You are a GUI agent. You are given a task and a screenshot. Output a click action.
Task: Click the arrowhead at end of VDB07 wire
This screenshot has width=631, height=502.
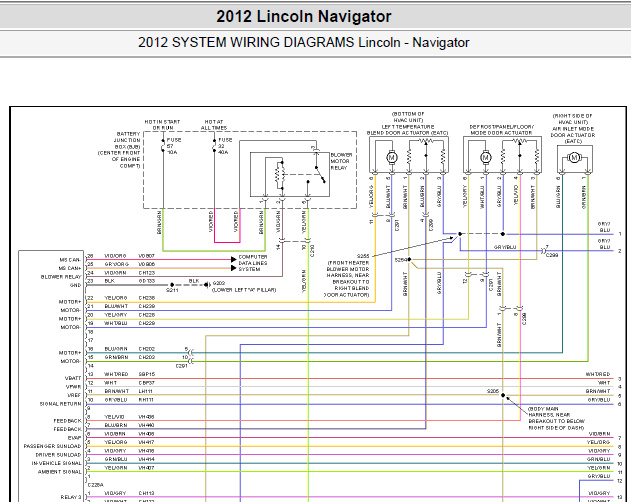(233, 260)
